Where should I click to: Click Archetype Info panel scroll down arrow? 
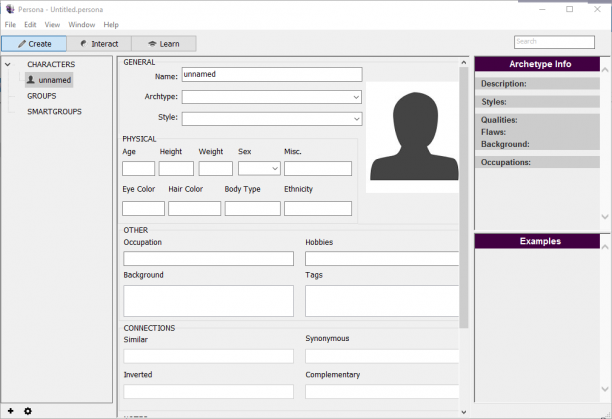click(605, 217)
